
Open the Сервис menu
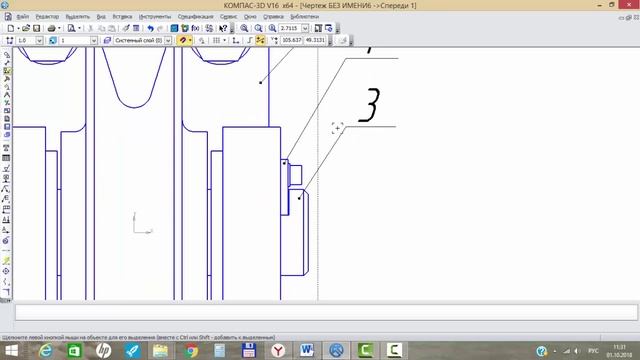[x=229, y=17]
